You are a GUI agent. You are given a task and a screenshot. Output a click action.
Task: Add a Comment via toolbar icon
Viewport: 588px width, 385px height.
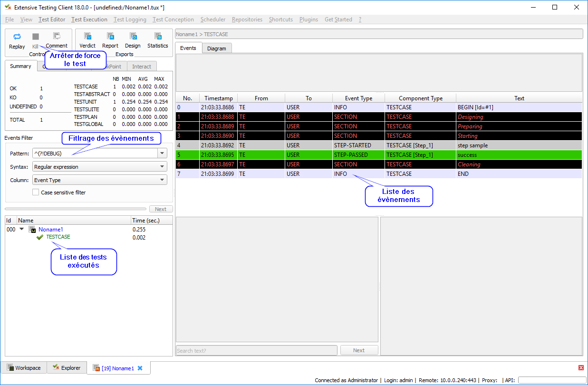[x=57, y=36]
